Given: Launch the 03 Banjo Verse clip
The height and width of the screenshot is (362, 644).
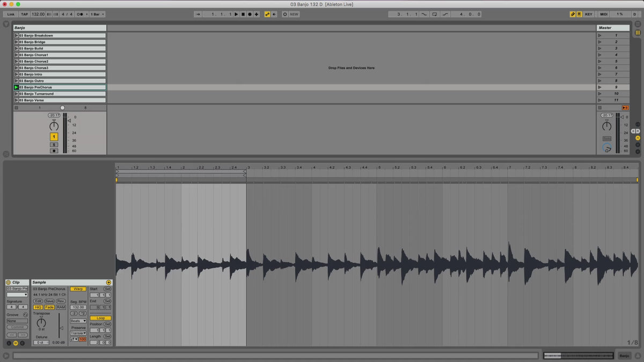Looking at the screenshot, I should click(16, 100).
